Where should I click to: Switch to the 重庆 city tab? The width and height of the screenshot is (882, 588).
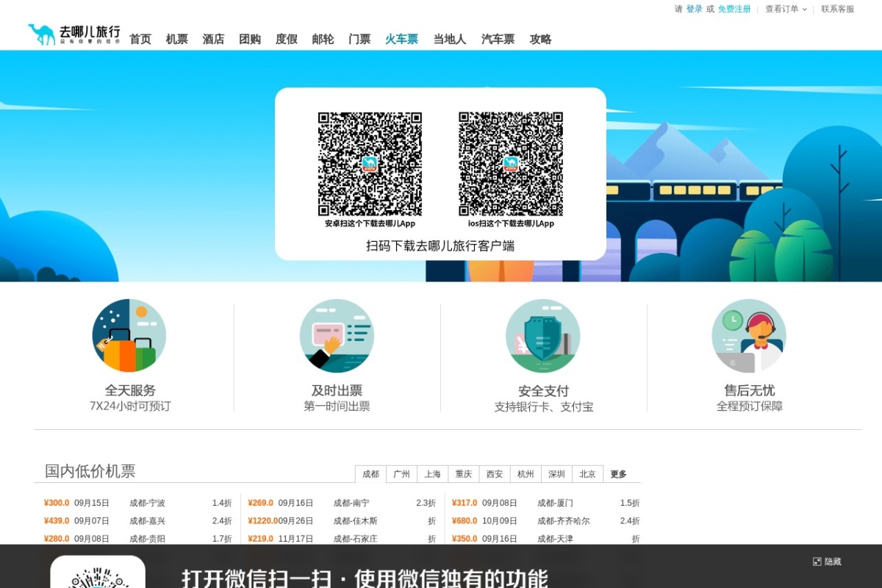(463, 474)
